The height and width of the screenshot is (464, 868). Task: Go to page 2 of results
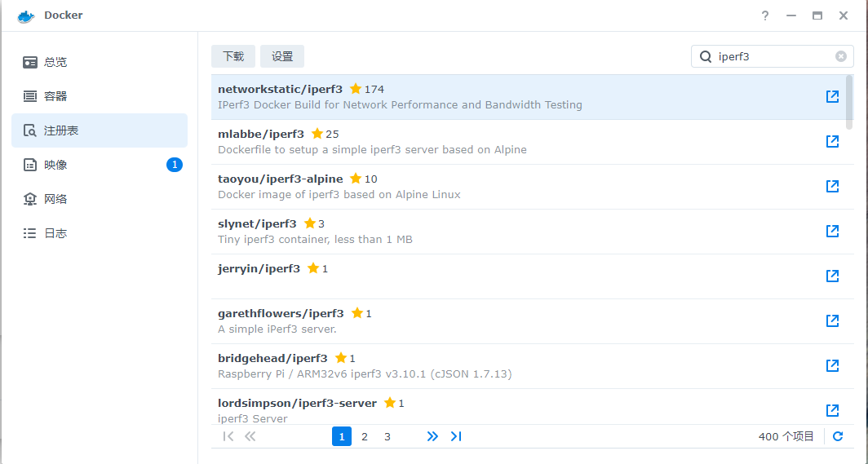(x=365, y=437)
